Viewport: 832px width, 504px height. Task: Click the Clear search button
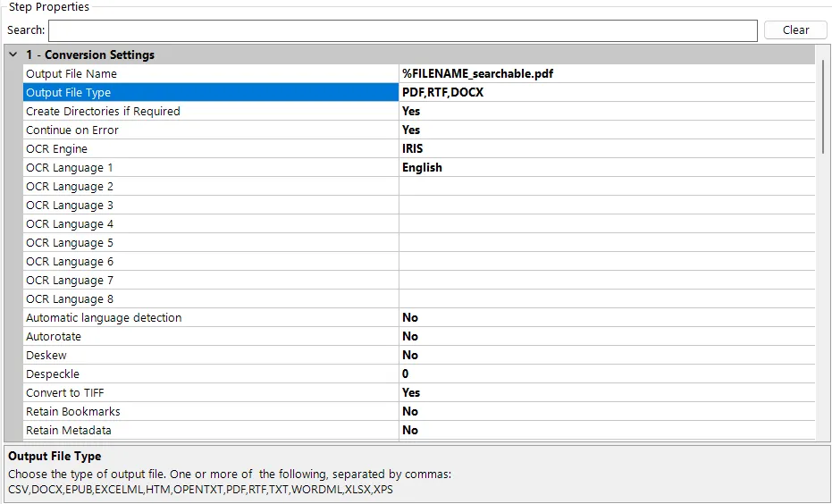click(795, 30)
